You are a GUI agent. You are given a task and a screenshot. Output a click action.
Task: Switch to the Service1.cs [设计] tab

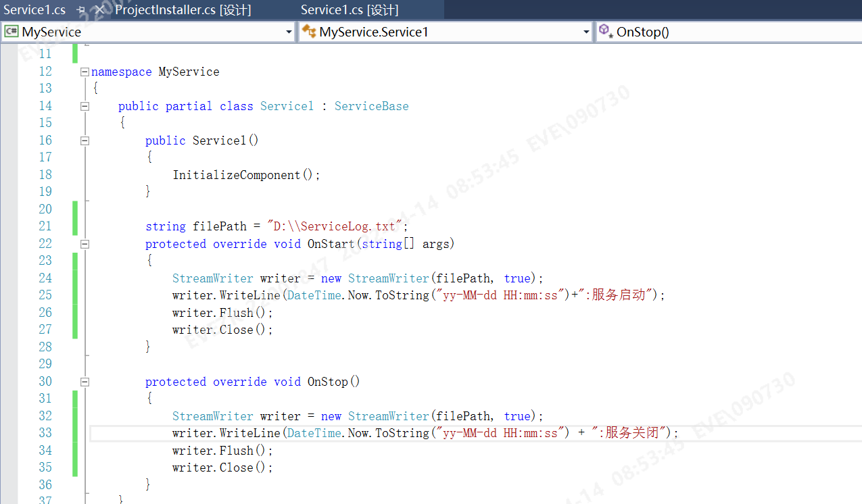point(350,9)
